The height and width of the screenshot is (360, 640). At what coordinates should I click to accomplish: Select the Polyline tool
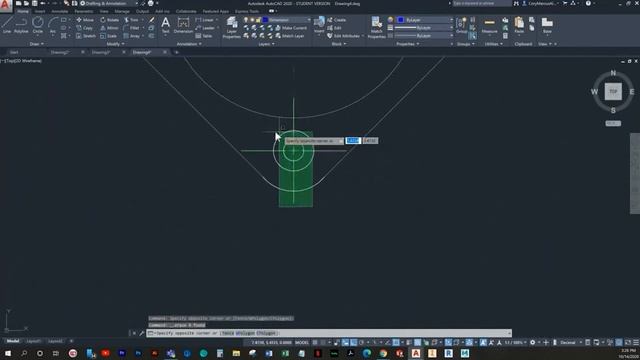21,25
